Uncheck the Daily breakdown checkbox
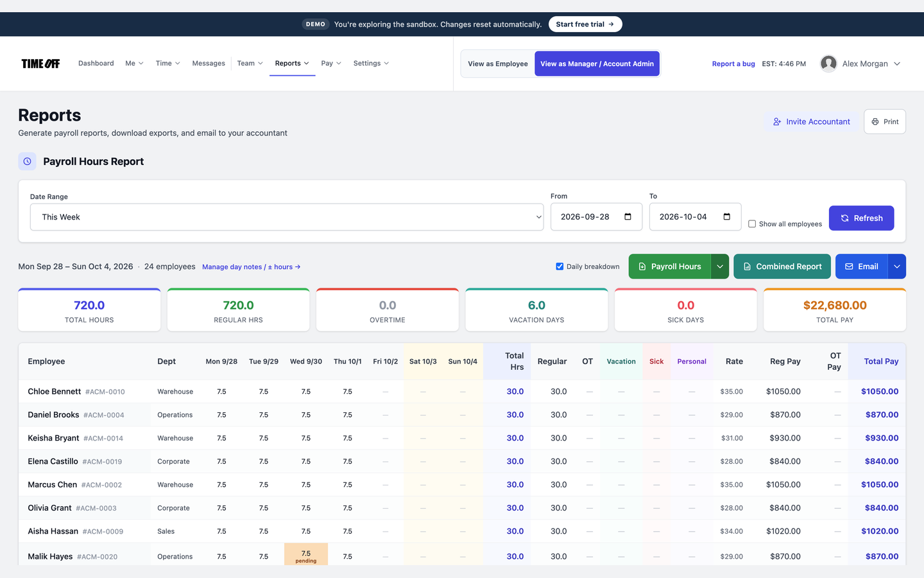Image resolution: width=924 pixels, height=578 pixels. (560, 267)
